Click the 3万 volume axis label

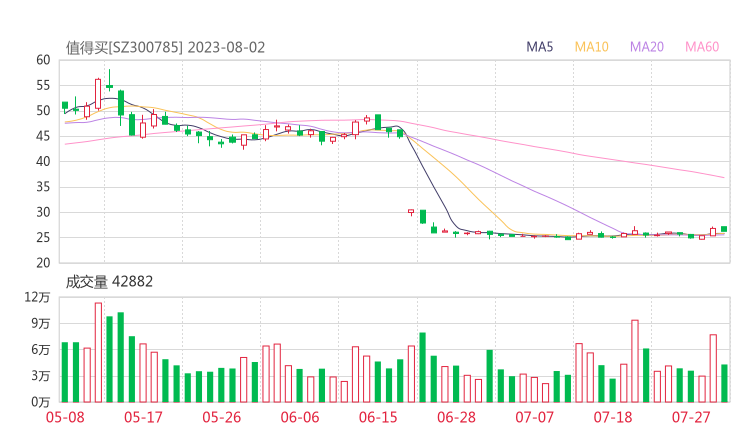[x=41, y=376]
